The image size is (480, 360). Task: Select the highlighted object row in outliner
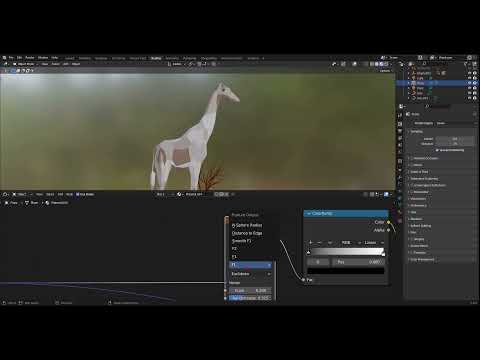(x=437, y=83)
